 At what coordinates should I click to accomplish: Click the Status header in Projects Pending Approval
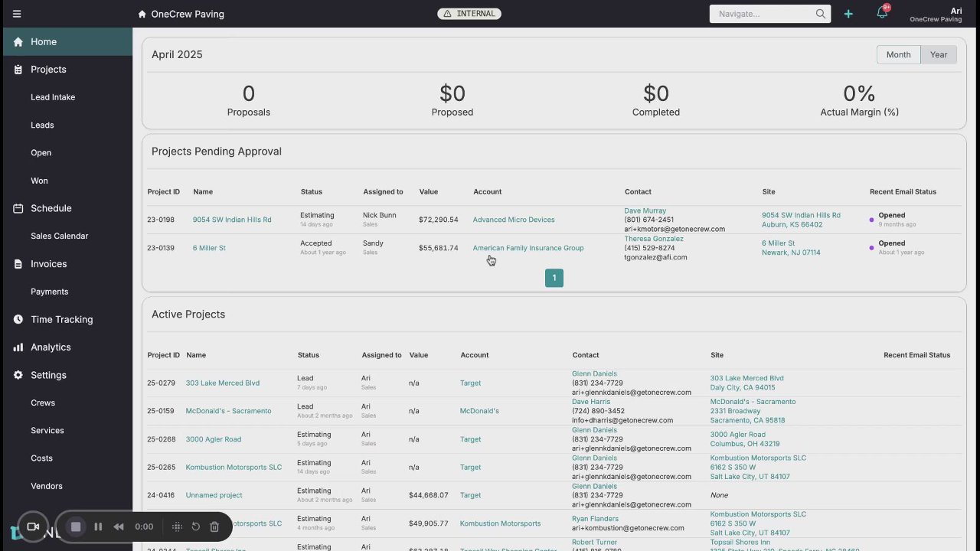[312, 192]
